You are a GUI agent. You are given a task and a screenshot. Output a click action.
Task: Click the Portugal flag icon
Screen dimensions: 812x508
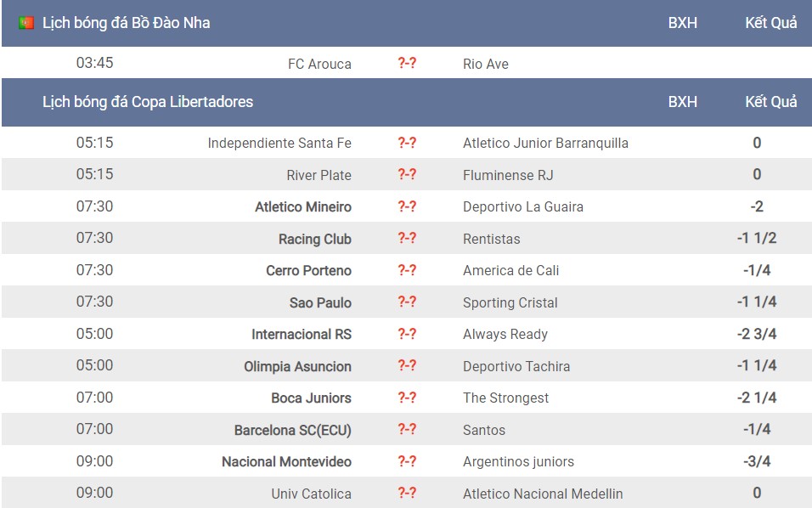25,23
